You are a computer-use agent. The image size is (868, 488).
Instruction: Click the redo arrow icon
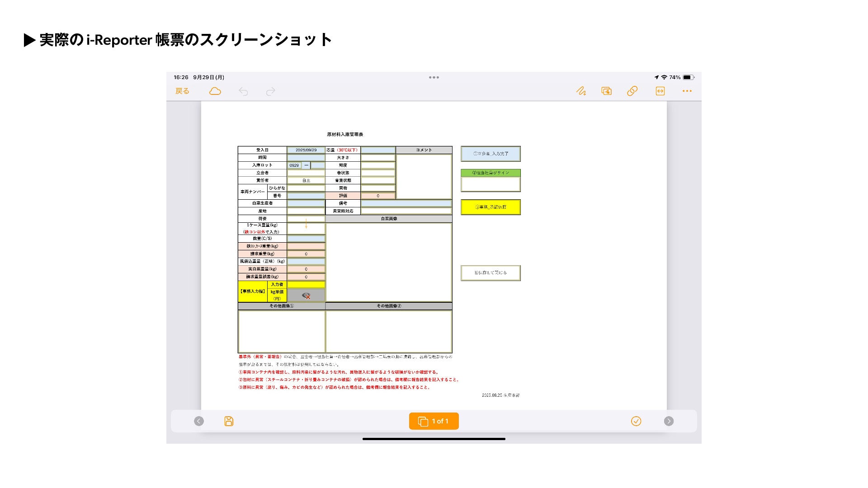[270, 92]
